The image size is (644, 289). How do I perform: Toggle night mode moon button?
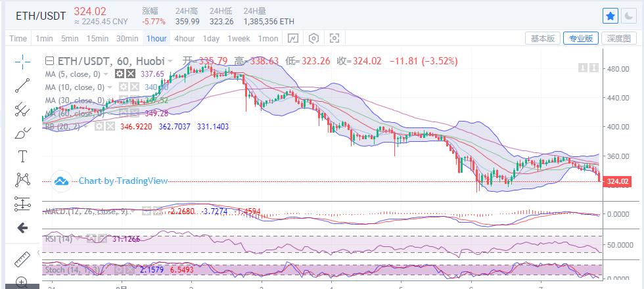tap(628, 16)
